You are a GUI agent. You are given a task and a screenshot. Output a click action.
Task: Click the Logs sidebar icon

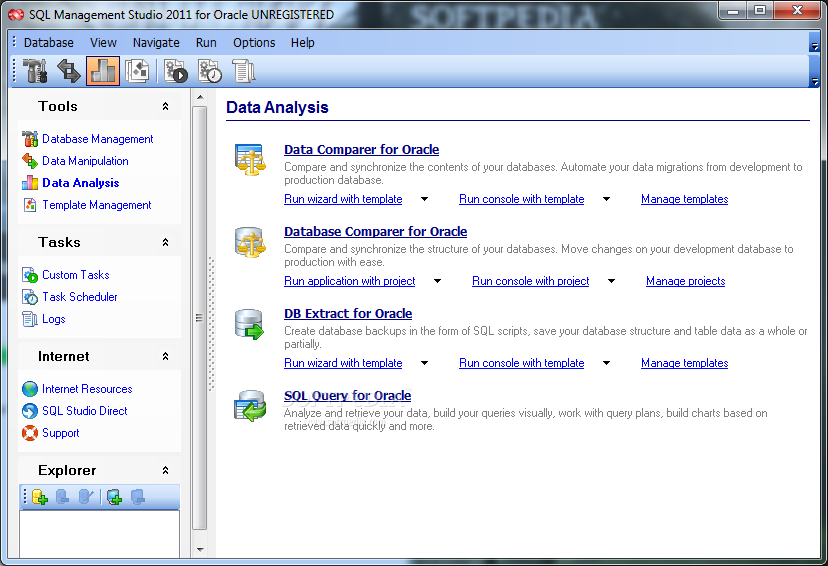[30, 319]
